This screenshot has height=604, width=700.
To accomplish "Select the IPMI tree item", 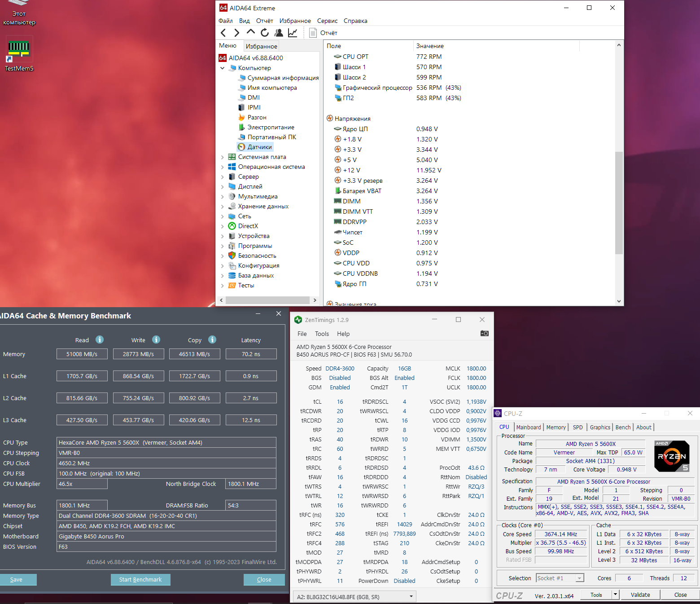I will 249,107.
